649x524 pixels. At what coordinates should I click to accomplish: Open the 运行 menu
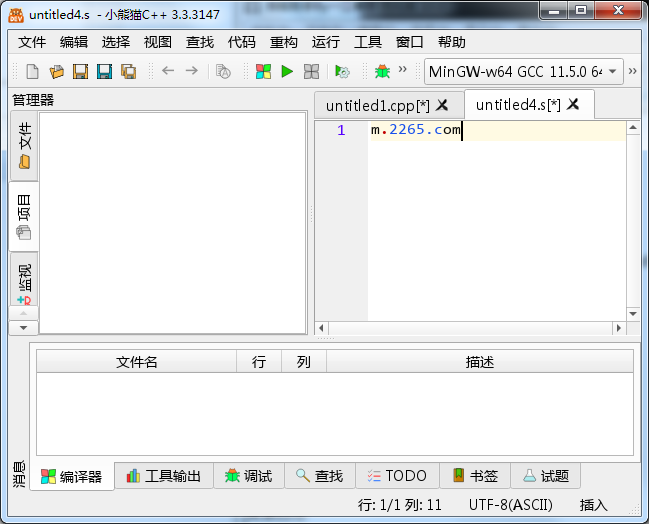pyautogui.click(x=326, y=42)
